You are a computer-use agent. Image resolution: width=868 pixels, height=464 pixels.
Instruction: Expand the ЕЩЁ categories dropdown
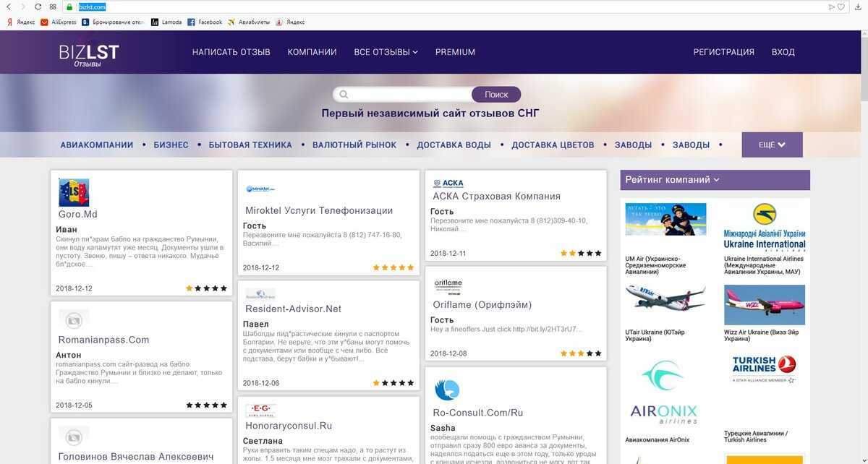point(772,145)
